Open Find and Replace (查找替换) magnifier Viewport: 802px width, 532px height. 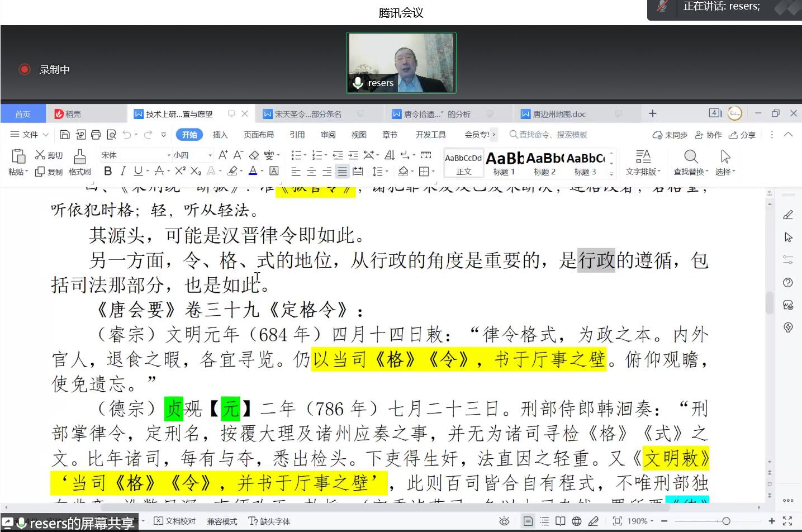click(x=691, y=156)
